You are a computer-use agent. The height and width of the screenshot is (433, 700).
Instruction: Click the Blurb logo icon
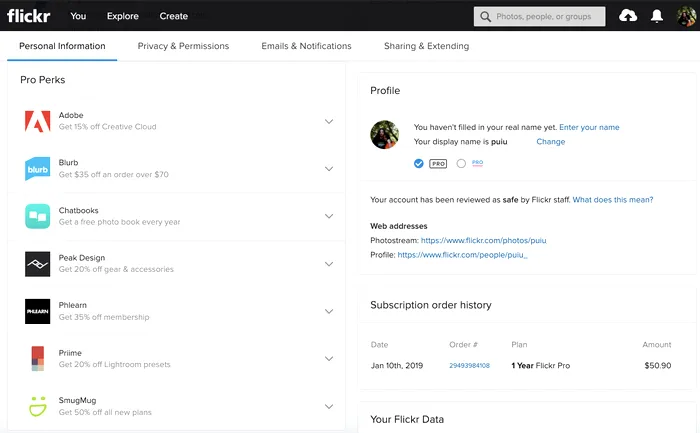pyautogui.click(x=37, y=169)
